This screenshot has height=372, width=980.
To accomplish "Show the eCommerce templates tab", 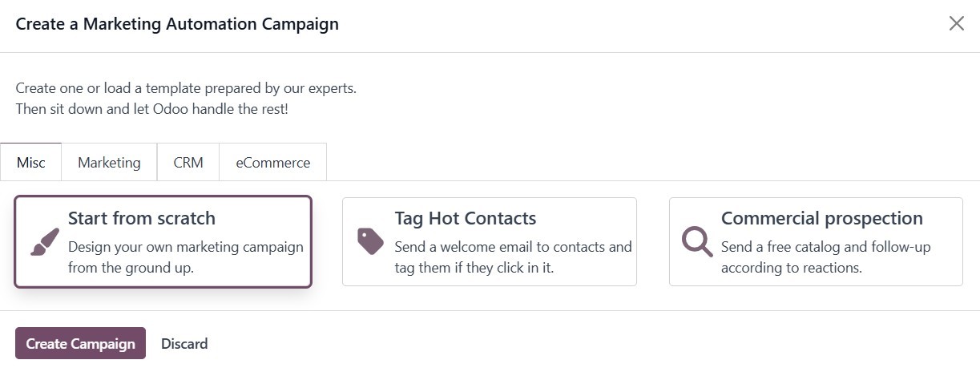I will [272, 163].
